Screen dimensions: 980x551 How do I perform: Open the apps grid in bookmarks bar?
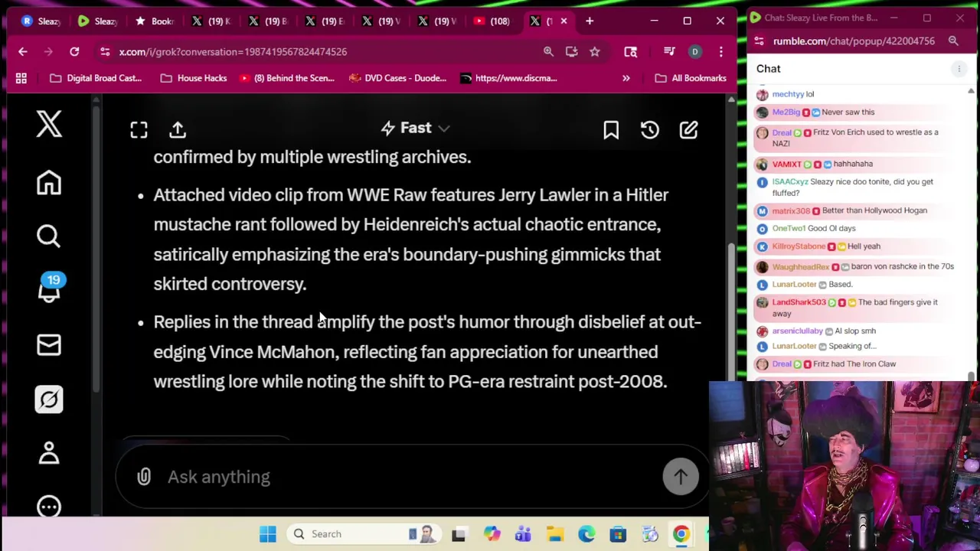pos(21,78)
